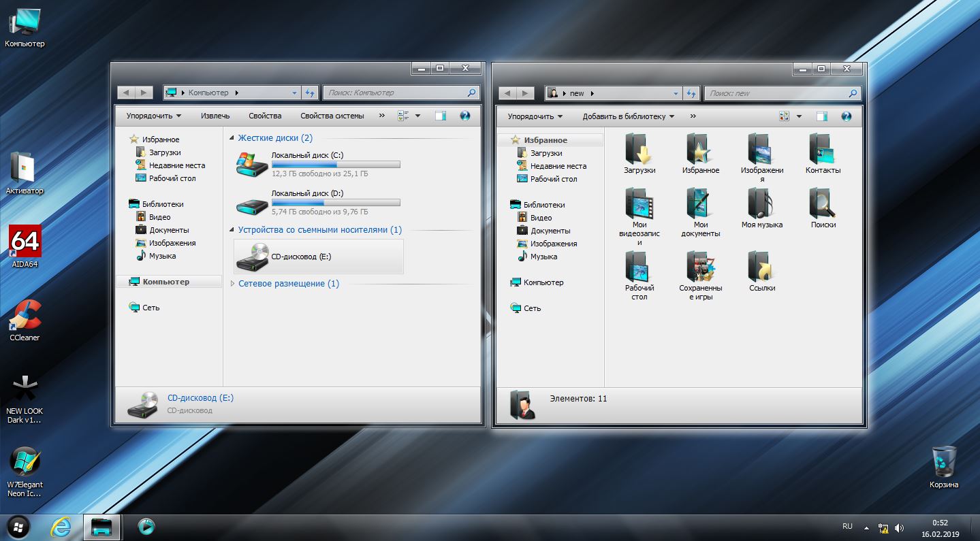
Task: Open Windows Media Player from taskbar
Action: tap(146, 526)
